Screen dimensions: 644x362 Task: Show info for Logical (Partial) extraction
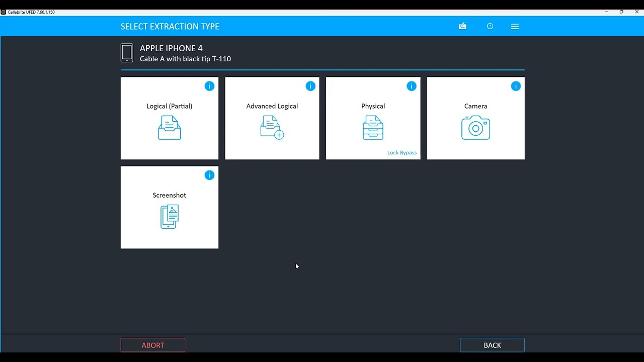(x=209, y=86)
